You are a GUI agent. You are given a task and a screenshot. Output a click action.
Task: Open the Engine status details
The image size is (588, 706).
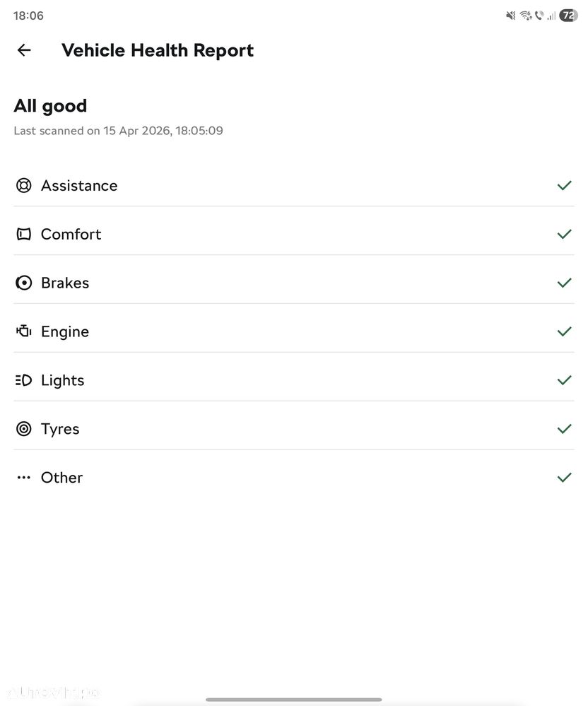[x=65, y=331]
